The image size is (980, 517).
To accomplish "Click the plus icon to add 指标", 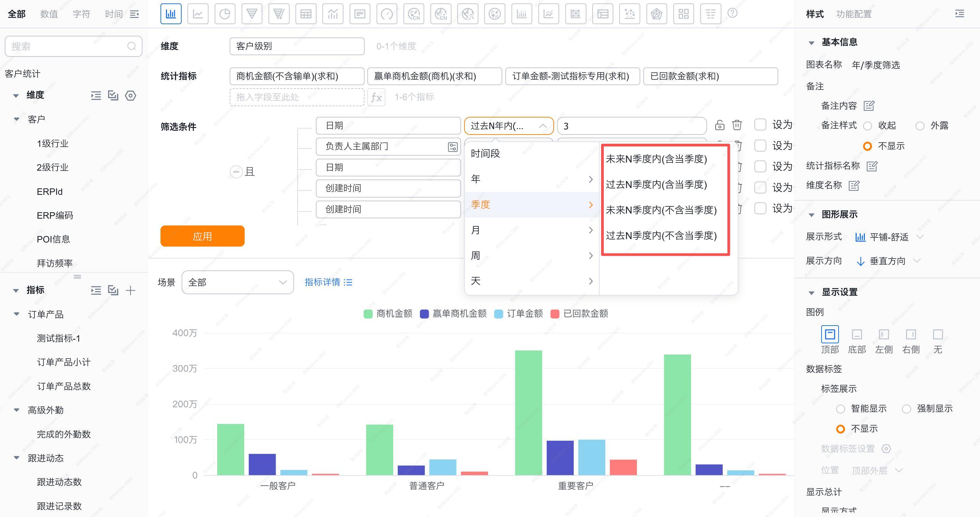I will pyautogui.click(x=131, y=291).
